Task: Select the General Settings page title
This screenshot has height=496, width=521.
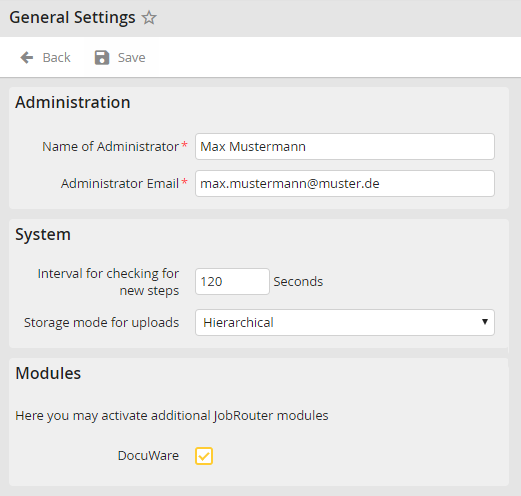Action: (72, 18)
